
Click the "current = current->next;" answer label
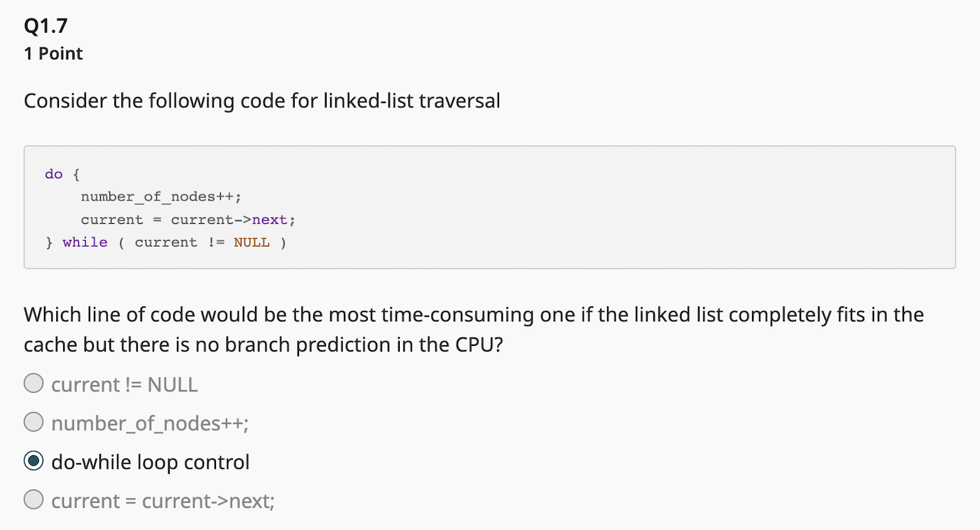coord(163,502)
